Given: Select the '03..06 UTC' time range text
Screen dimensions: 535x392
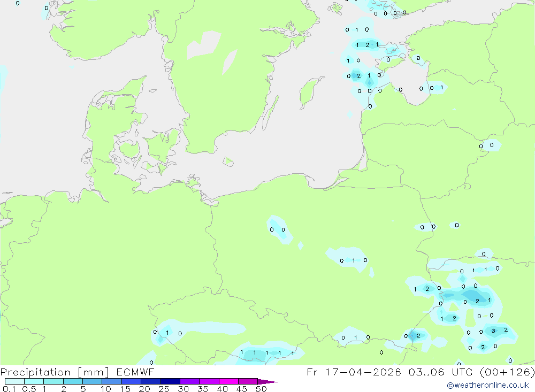Looking at the screenshot, I should coord(440,372).
